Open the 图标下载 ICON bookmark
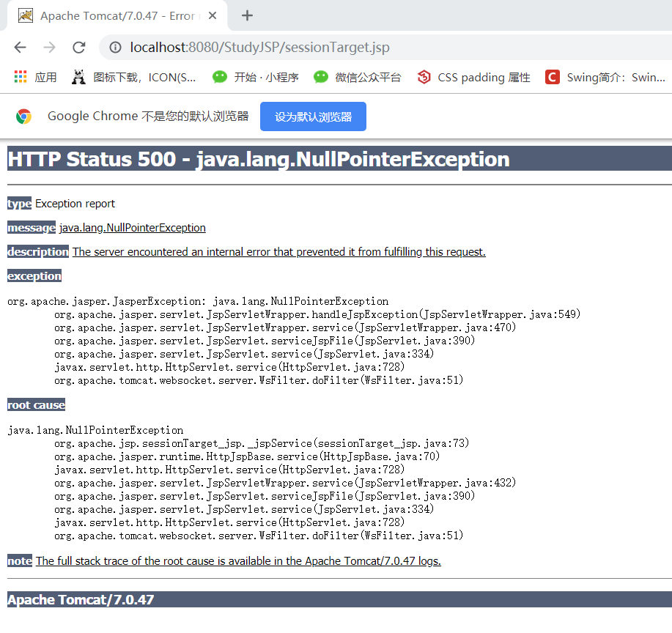The image size is (672, 633). coord(134,77)
